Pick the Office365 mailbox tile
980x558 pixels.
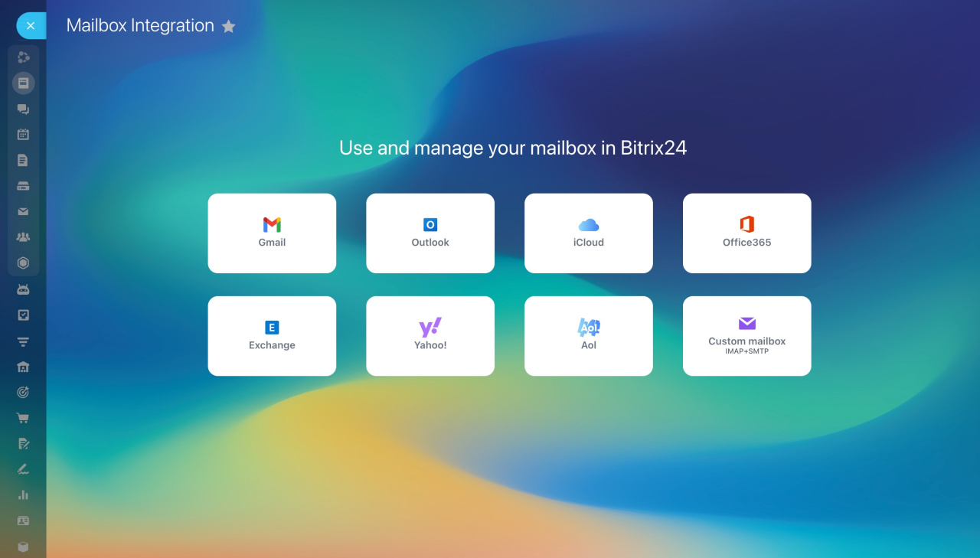746,233
